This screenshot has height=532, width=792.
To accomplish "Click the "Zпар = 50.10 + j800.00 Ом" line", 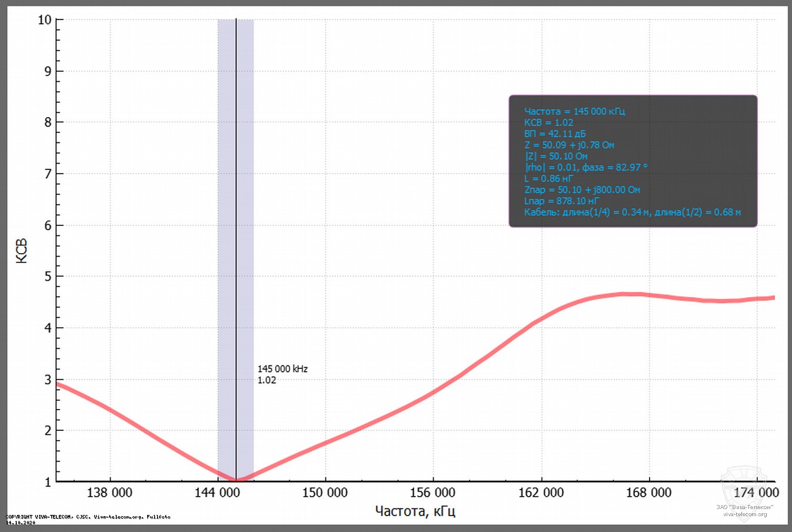I will click(582, 189).
